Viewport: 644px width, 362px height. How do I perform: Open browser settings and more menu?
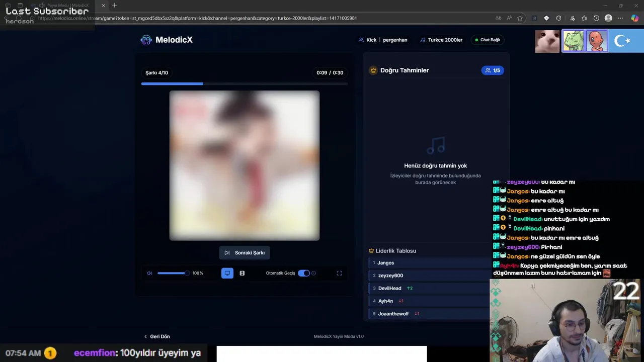[x=620, y=18]
